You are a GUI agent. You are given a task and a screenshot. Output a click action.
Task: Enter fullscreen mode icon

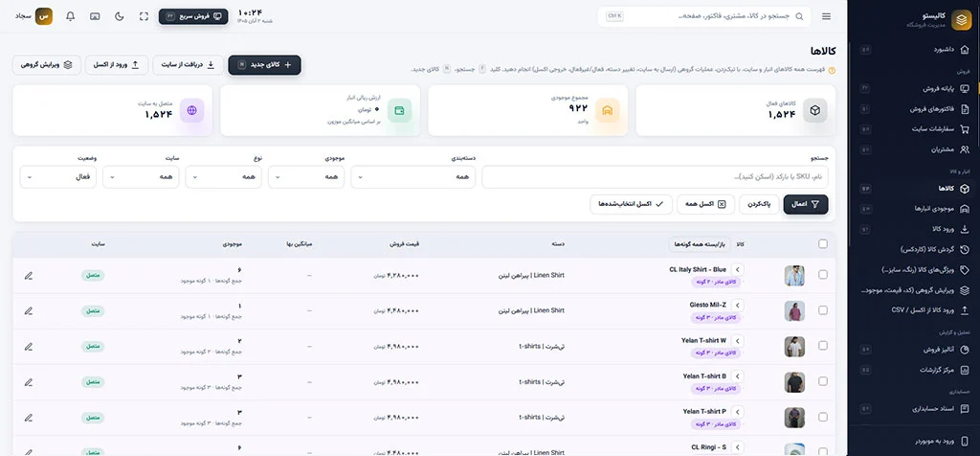pyautogui.click(x=144, y=16)
